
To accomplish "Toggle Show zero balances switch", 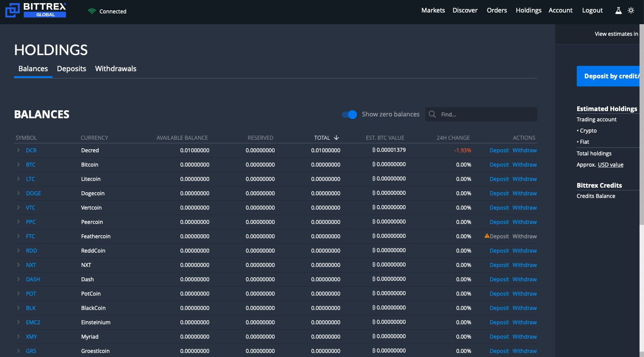I will (x=349, y=114).
